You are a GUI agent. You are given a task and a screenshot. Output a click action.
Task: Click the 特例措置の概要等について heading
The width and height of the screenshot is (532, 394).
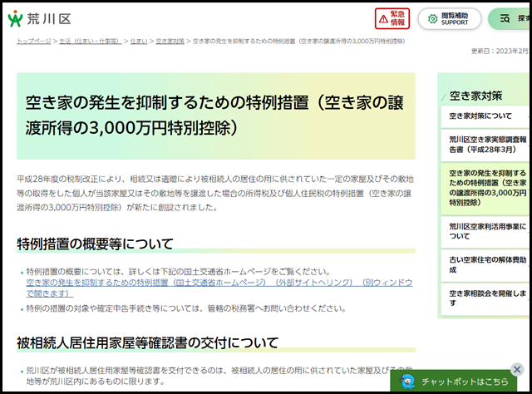coord(95,244)
